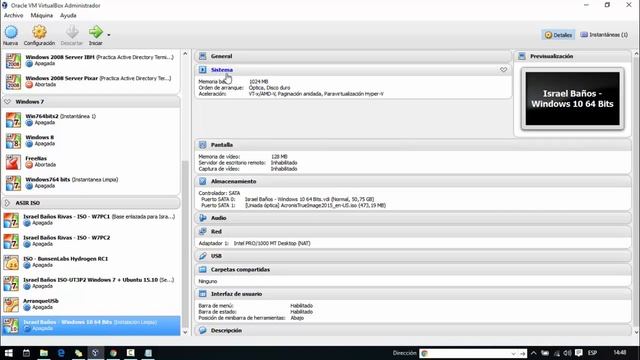Click Windows 2008 Server IBM OS icon
This screenshot has width=640, height=360.
(x=13, y=61)
